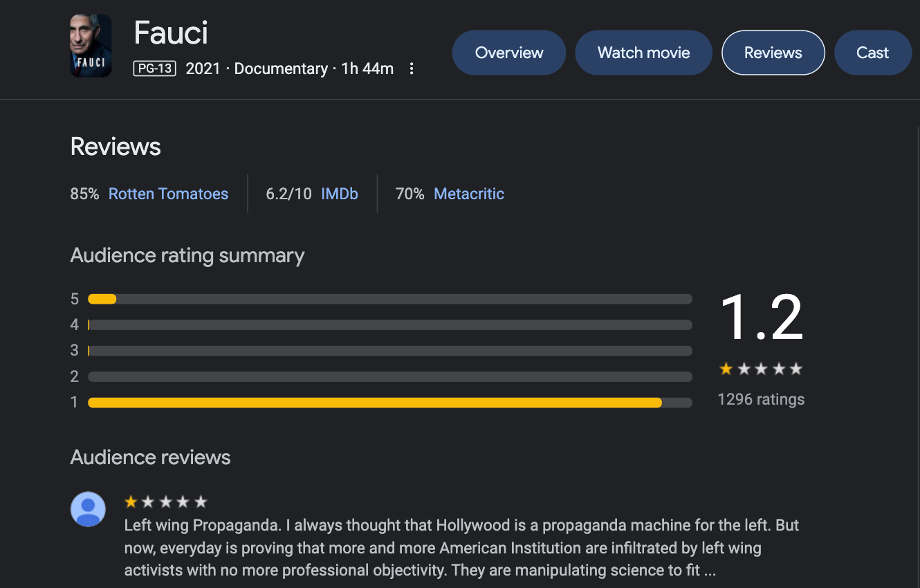
Task: Click the 85% Rotten Tomatoes score
Action: [x=84, y=194]
